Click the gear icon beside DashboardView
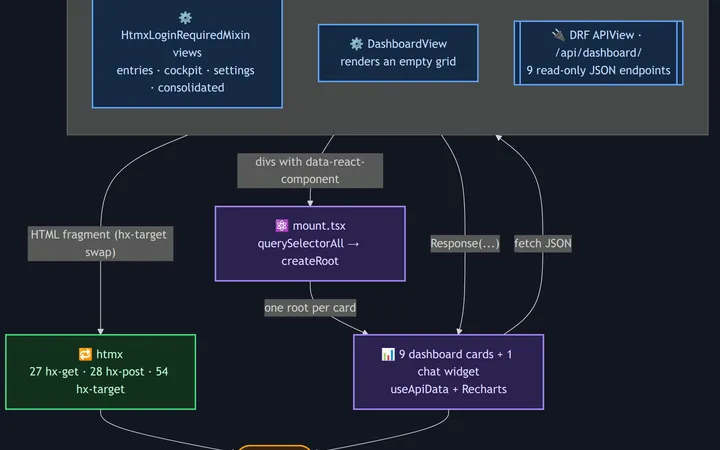The width and height of the screenshot is (720, 450). pyautogui.click(x=356, y=44)
